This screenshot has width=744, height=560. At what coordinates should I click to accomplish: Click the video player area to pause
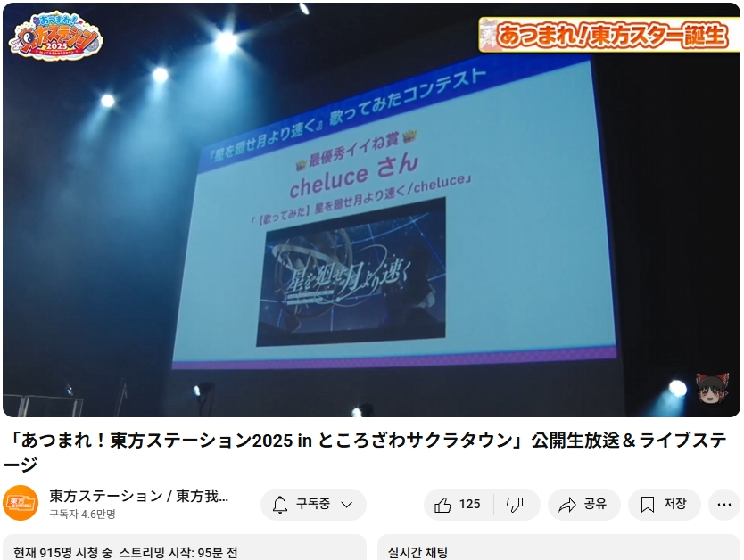371,210
